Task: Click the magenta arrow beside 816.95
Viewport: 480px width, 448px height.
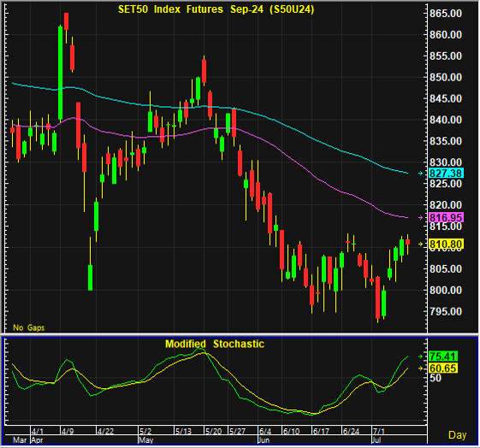Action: coord(421,217)
